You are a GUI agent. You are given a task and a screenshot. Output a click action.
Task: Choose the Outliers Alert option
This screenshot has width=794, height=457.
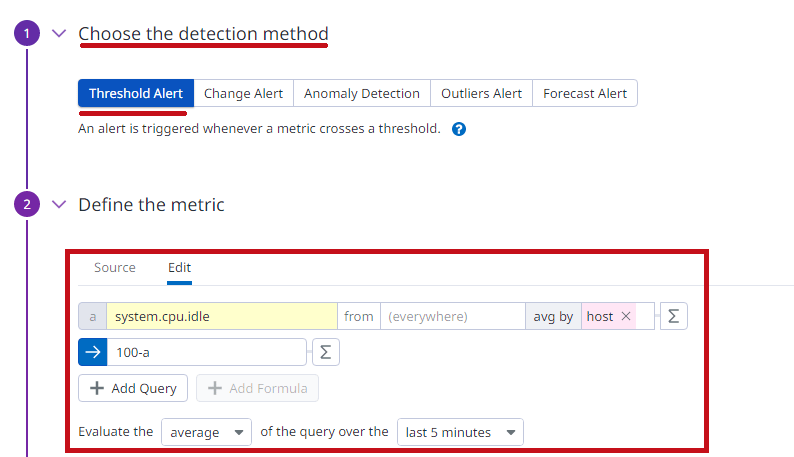481,93
